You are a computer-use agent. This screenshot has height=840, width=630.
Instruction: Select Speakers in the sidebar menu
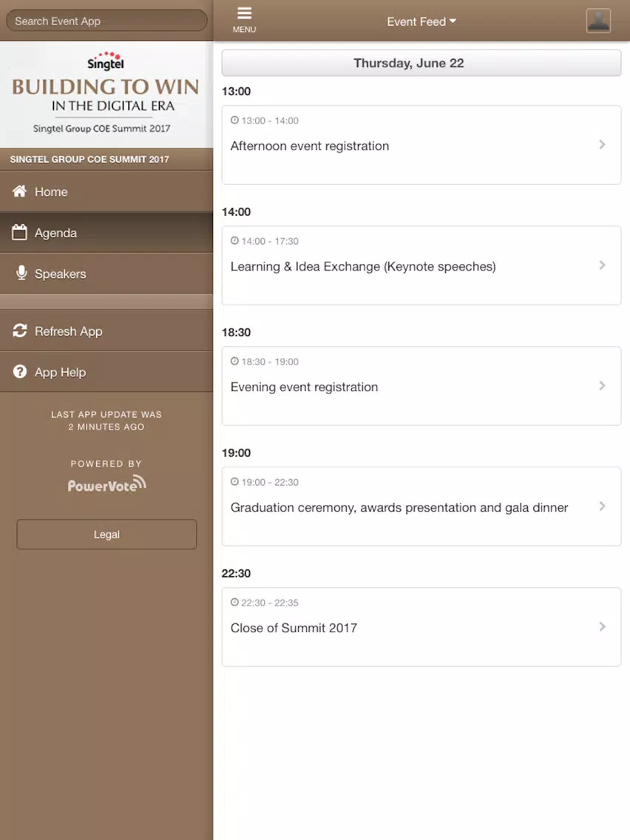(x=106, y=273)
